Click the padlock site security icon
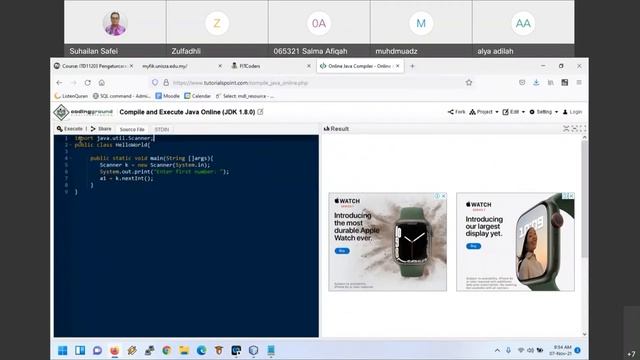Viewport: 640px width, 360px height. point(166,82)
